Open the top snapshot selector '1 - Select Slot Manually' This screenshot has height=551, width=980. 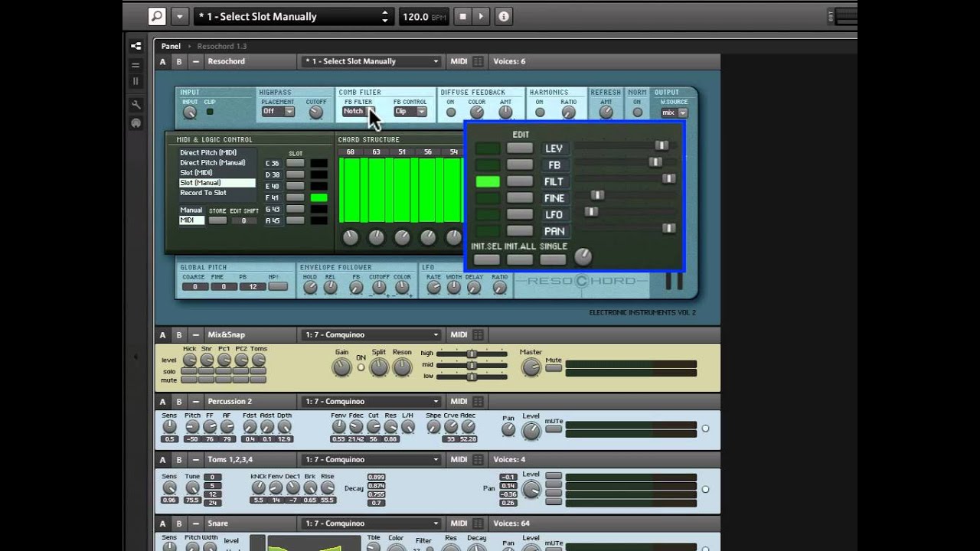tap(293, 16)
